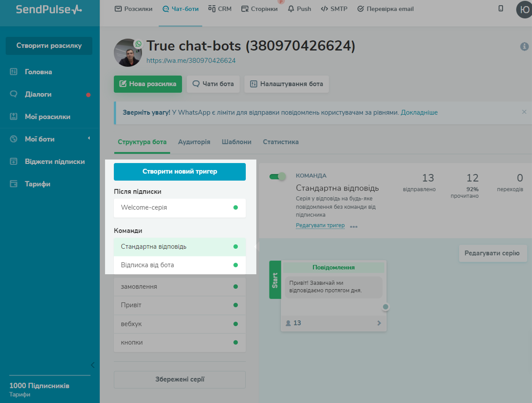
Task: Toggle the Стандартна відповідь trigger switch
Action: coord(277,176)
